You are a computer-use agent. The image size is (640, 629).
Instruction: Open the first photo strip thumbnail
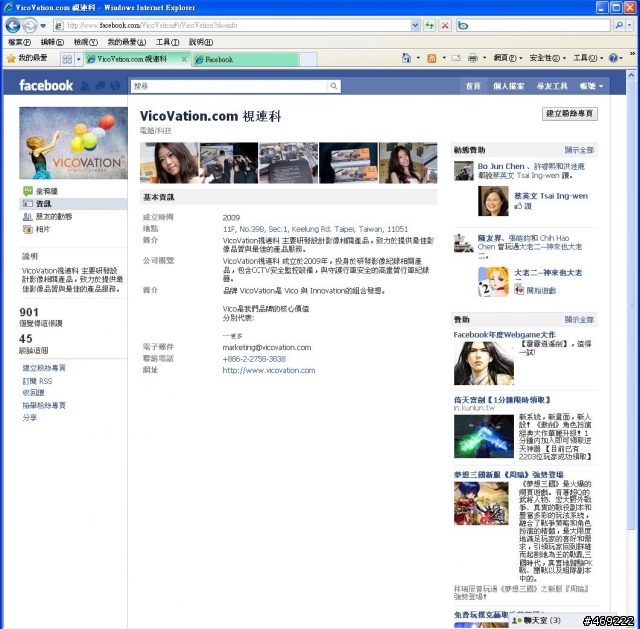(169, 162)
